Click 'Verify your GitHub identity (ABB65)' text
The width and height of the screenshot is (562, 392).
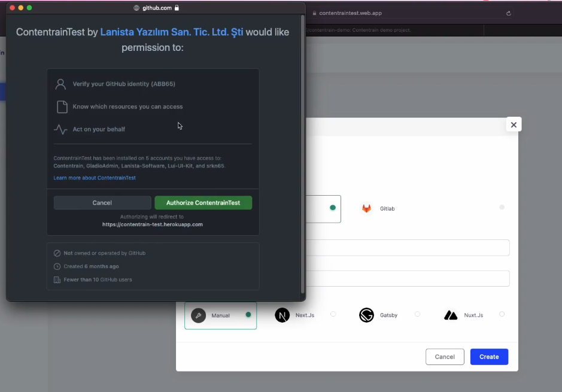click(x=124, y=84)
